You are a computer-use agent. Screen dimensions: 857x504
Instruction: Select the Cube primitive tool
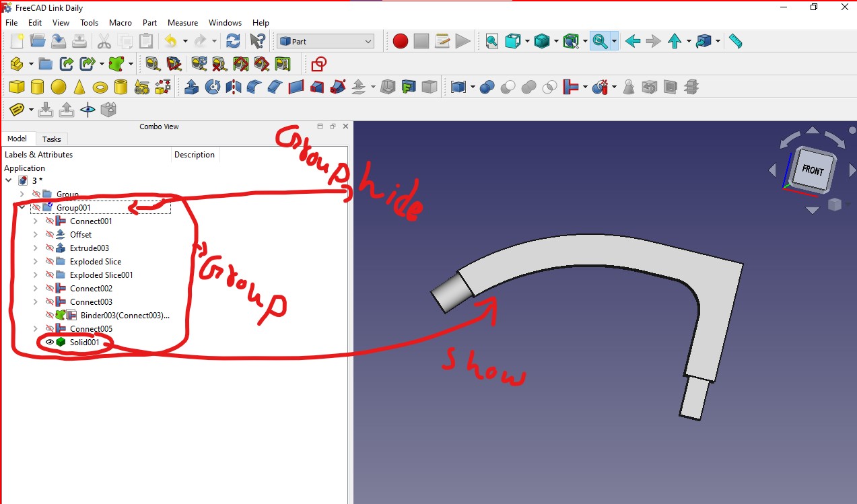(x=15, y=86)
